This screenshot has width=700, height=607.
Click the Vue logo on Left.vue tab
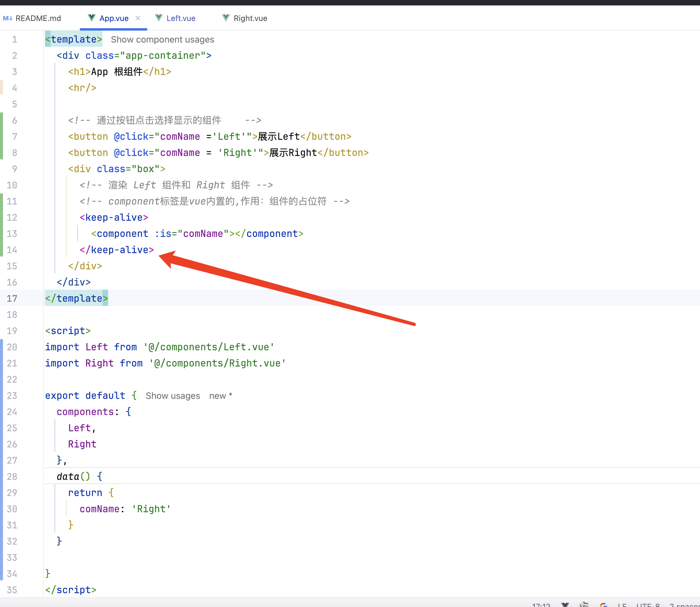tap(159, 18)
